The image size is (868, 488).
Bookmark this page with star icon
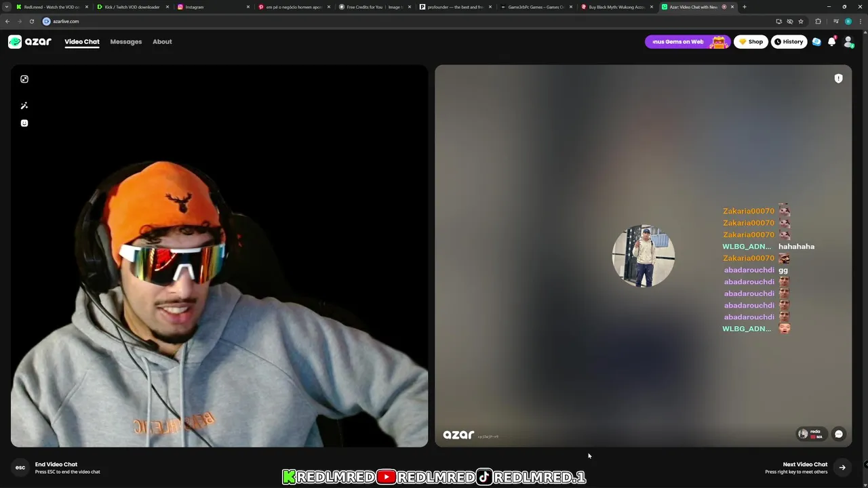(801, 21)
